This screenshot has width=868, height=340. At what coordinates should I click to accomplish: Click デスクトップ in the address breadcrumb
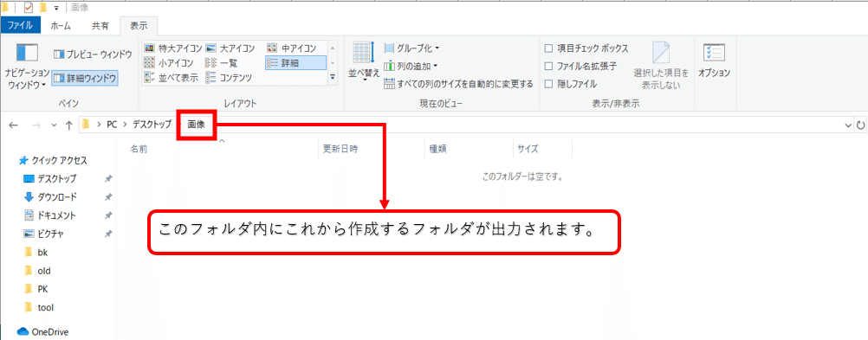click(152, 125)
